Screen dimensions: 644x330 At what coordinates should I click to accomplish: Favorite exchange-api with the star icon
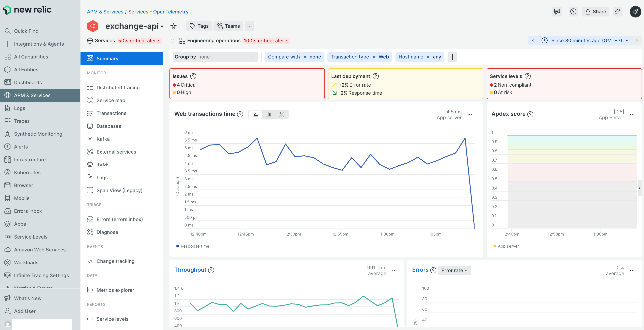point(173,26)
